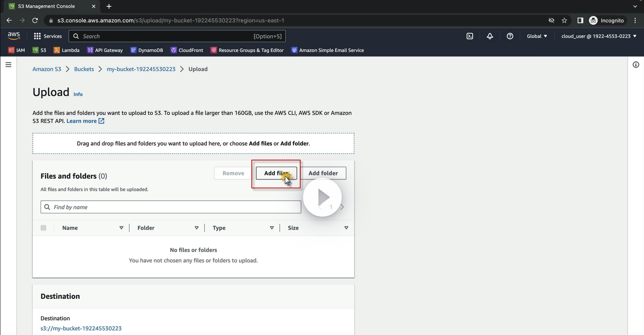Open the notifications bell
Image resolution: width=644 pixels, height=335 pixels.
coord(490,36)
